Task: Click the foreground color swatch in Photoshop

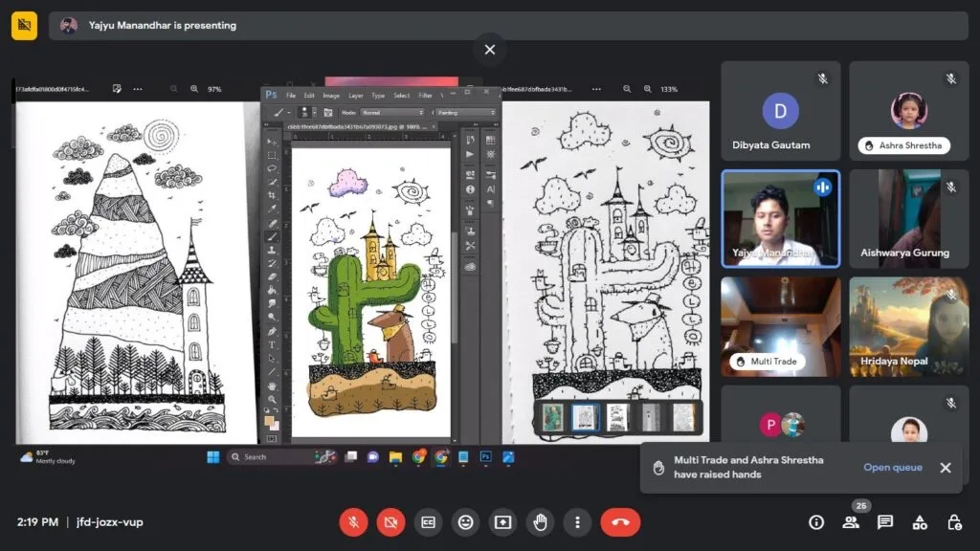Action: tap(269, 421)
